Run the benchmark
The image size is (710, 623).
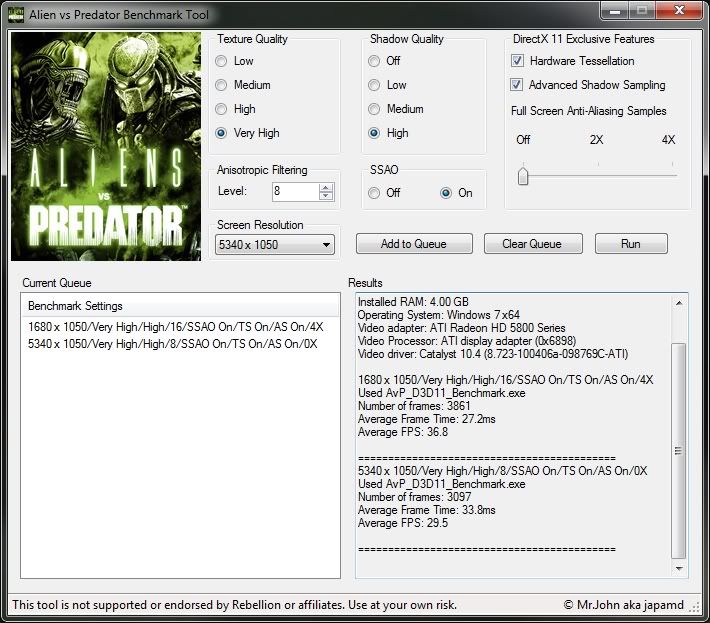[x=630, y=244]
